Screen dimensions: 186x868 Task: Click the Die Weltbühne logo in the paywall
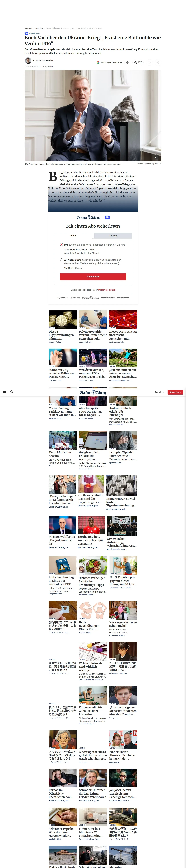coord(108,298)
